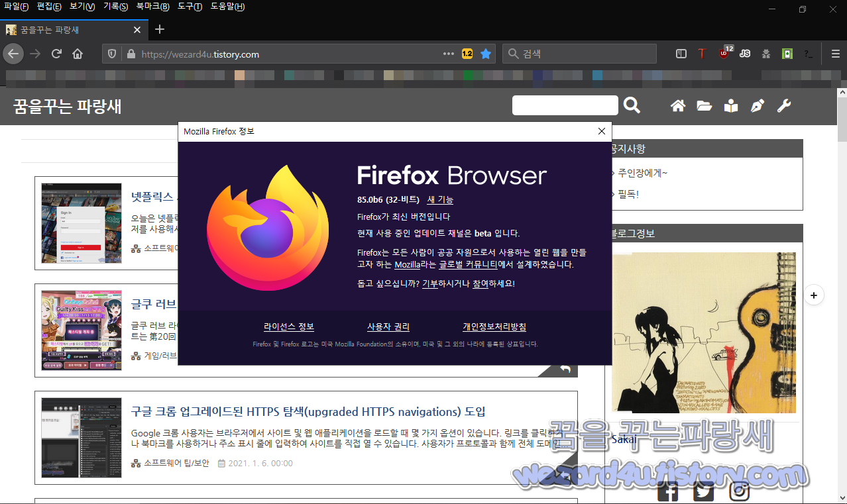847x504 pixels.
Task: Open the gray spy extension icon
Action: [766, 54]
